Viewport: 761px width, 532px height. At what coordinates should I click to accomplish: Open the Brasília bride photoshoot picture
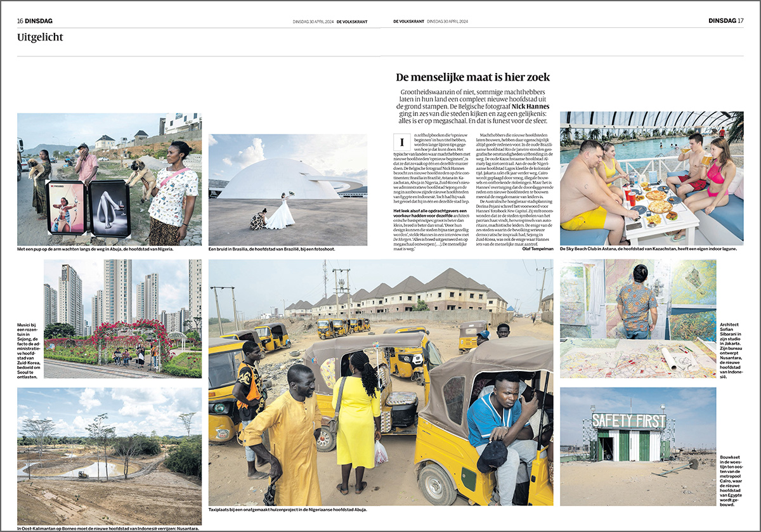(x=288, y=190)
